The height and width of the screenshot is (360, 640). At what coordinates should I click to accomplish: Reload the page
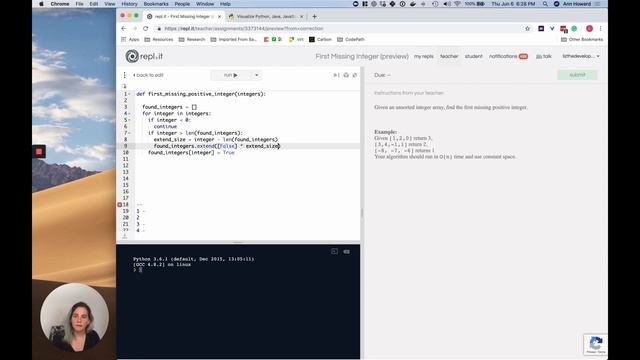pos(146,29)
